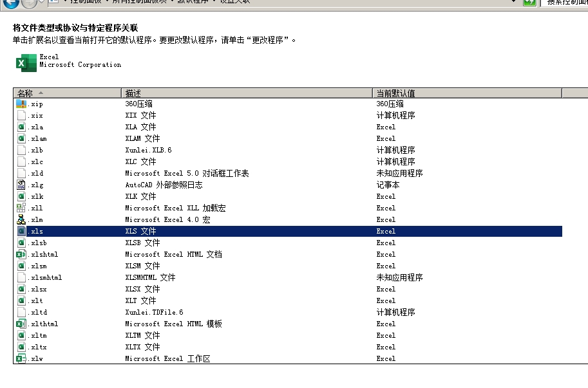Click the AutoCAD log icon beside .xlg
588x388 pixels.
[21, 185]
